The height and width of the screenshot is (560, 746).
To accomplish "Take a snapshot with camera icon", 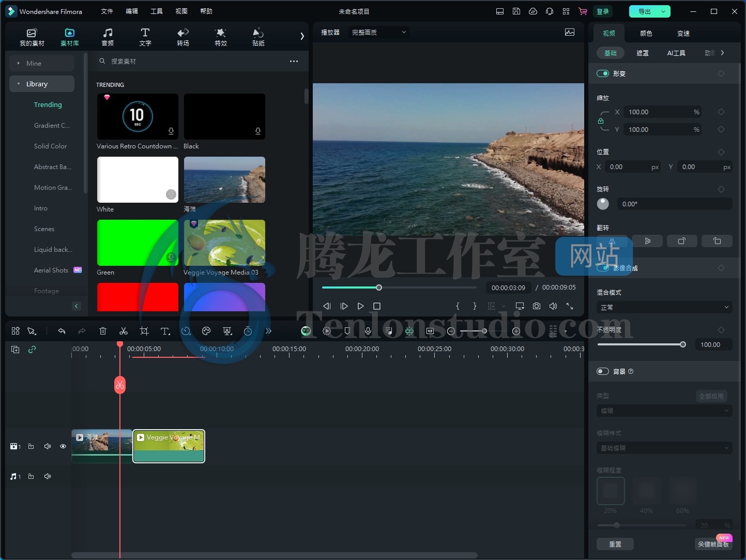I will click(537, 306).
